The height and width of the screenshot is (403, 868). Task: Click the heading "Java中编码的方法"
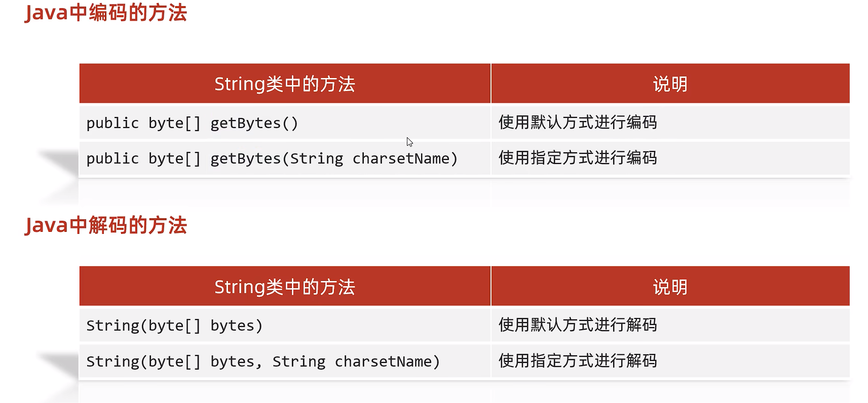106,13
